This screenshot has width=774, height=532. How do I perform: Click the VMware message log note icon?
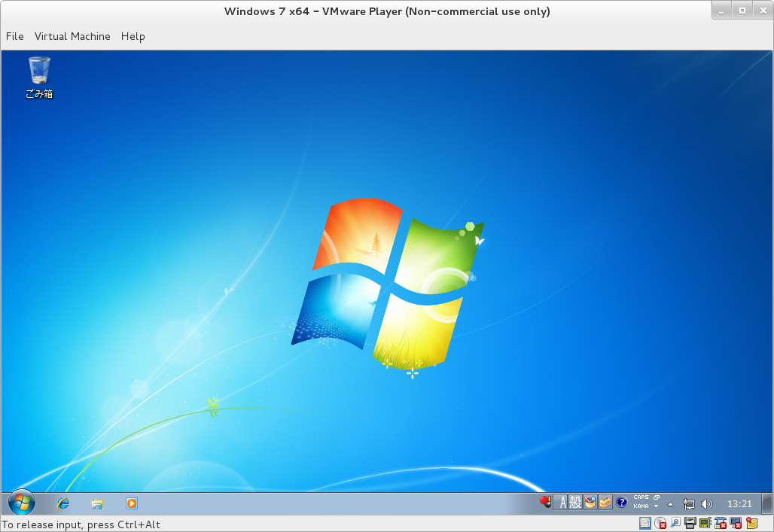(751, 523)
